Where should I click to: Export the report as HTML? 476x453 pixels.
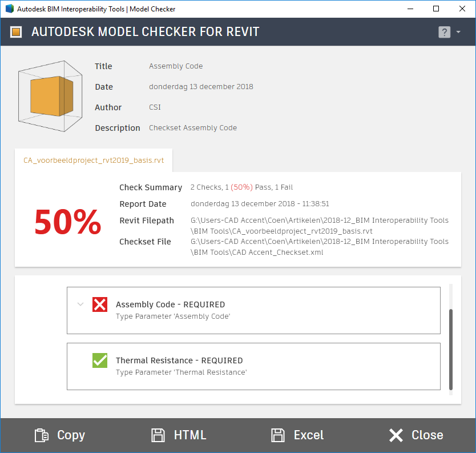(x=179, y=435)
